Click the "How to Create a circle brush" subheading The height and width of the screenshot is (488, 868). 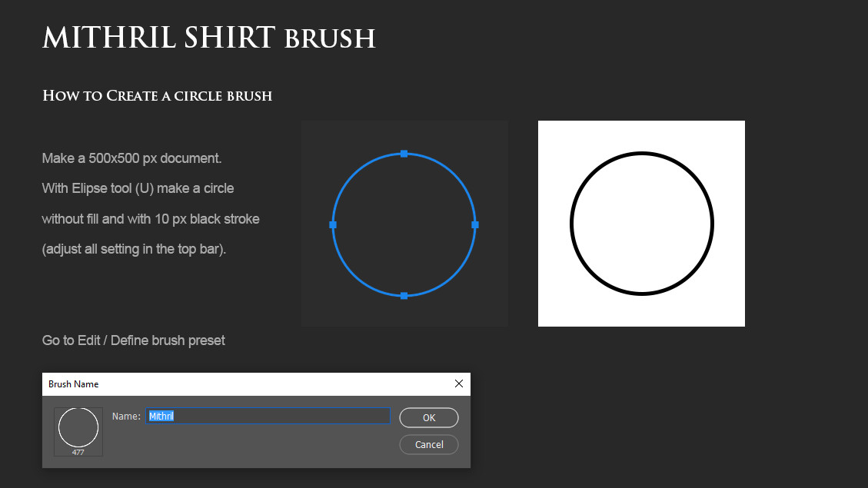(157, 96)
